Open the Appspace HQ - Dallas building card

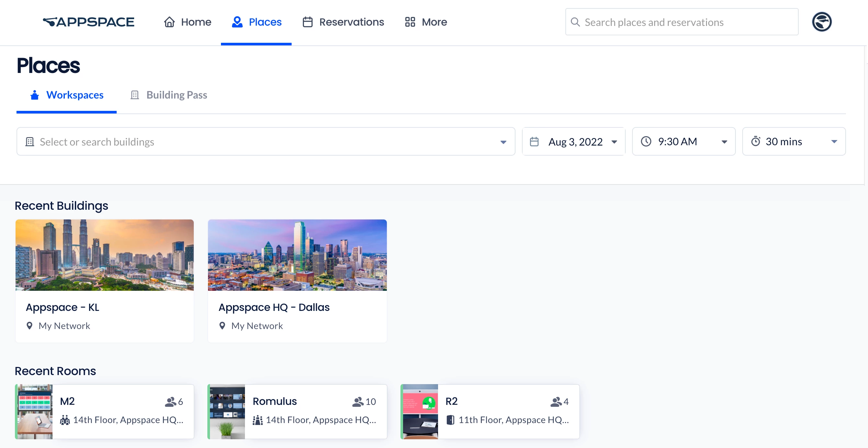tap(297, 280)
